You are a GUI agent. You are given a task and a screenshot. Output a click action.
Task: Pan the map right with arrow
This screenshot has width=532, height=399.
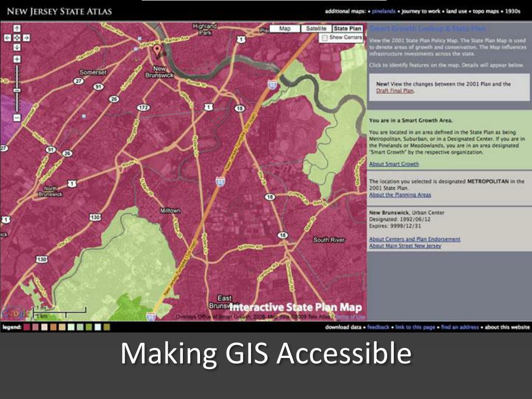coord(26,37)
